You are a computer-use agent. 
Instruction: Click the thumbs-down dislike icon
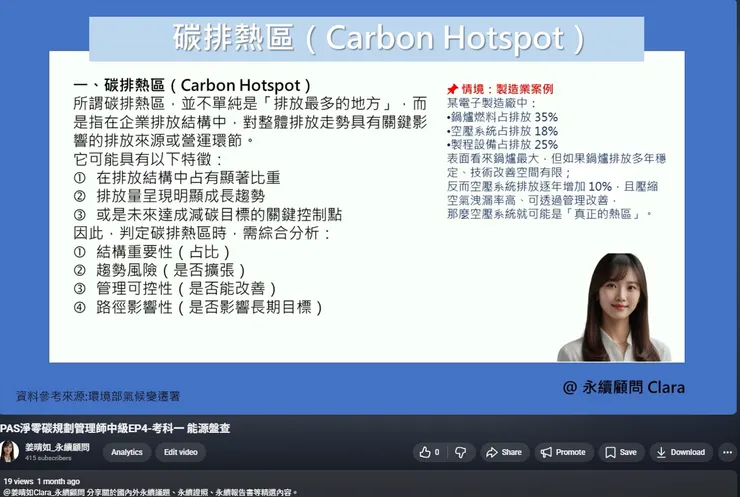(x=461, y=452)
